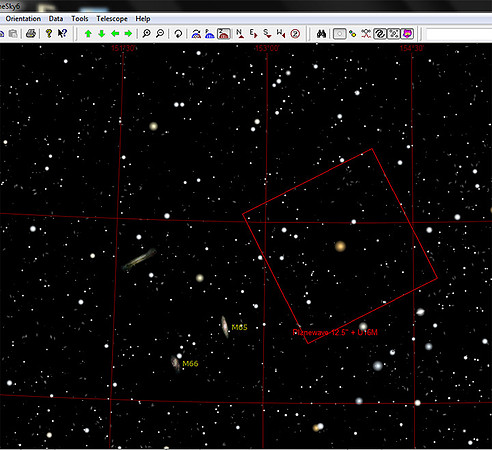
Task: Toggle the gray framed display button
Action: (x=340, y=34)
